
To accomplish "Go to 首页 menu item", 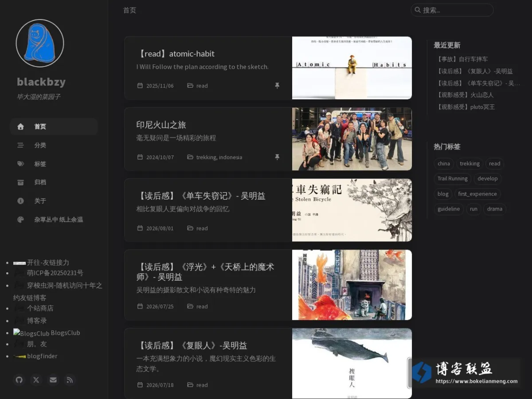I will pyautogui.click(x=54, y=126).
